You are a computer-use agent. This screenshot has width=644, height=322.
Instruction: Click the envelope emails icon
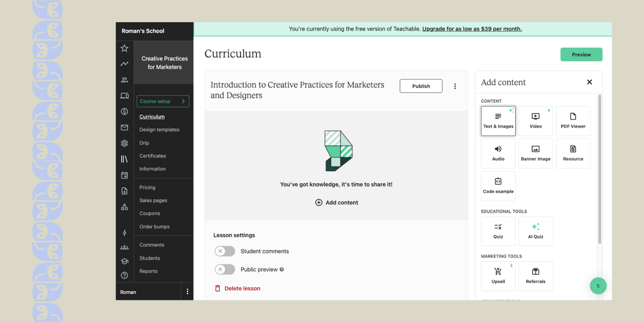[124, 127]
